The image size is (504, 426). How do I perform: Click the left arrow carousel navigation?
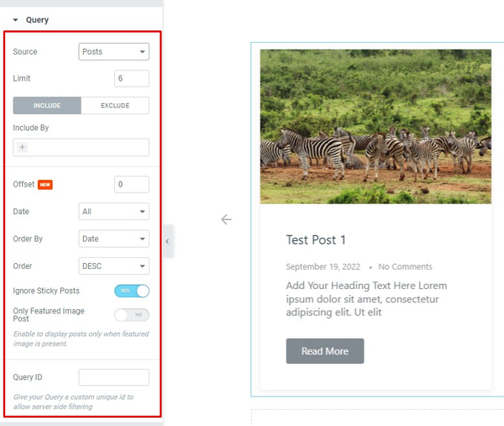(x=226, y=219)
